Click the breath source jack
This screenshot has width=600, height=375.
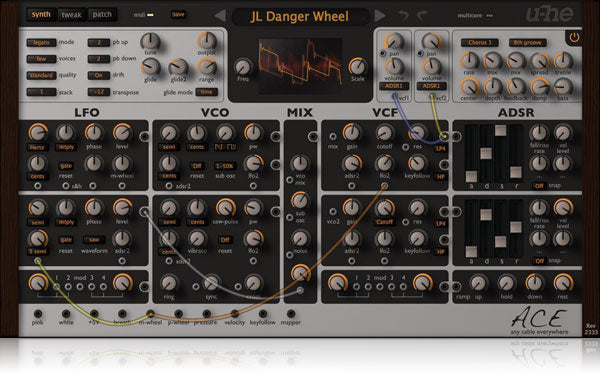[122, 314]
